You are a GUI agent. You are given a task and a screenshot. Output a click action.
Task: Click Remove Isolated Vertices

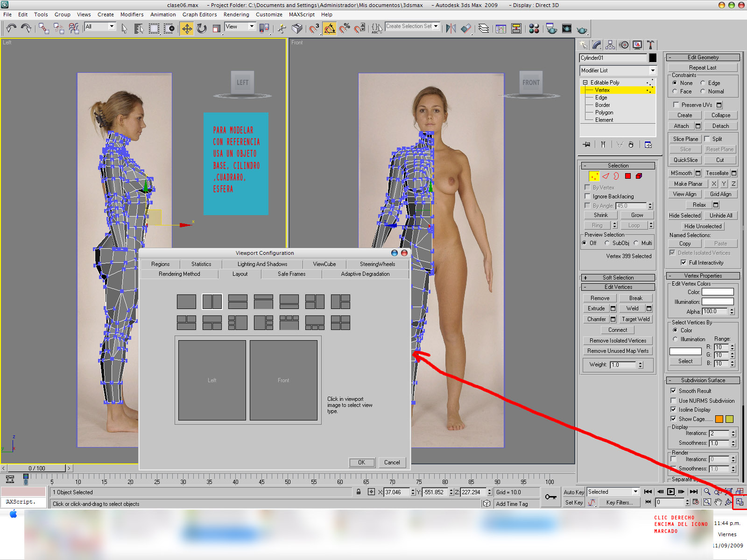point(618,341)
